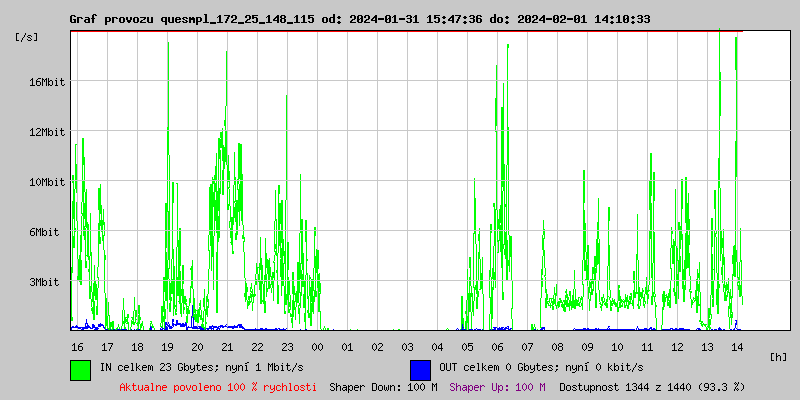Select the 00 midnight hour marker
The height and width of the screenshot is (400, 800).
[x=317, y=346]
